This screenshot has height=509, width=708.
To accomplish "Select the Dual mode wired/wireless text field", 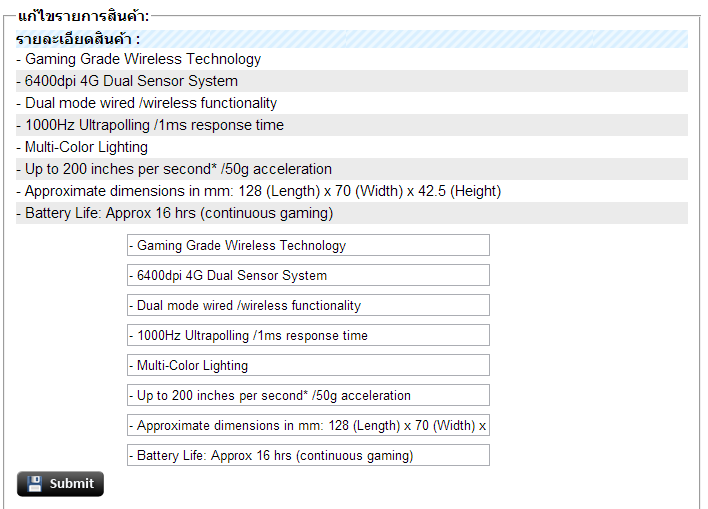I will 308,305.
